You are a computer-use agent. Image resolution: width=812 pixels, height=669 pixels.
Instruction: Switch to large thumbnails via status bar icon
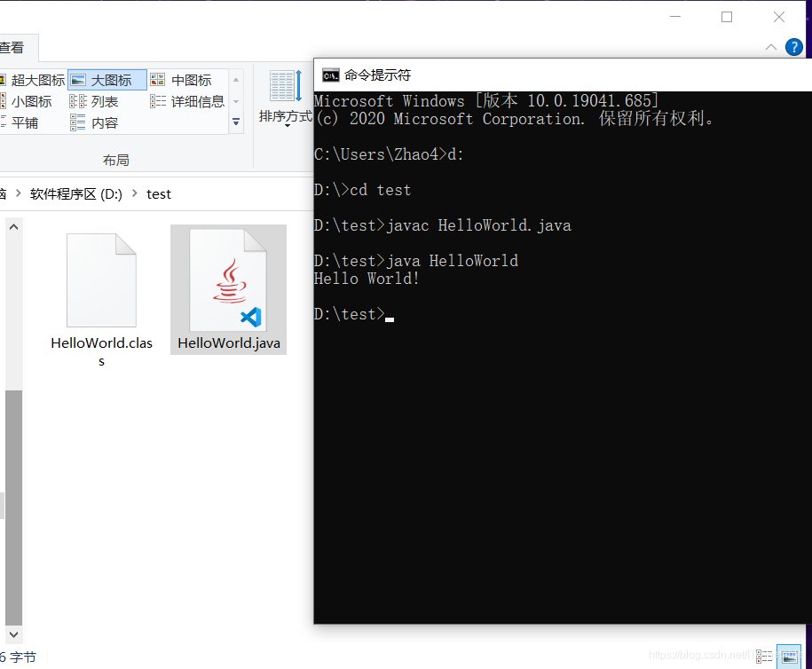pos(789,657)
